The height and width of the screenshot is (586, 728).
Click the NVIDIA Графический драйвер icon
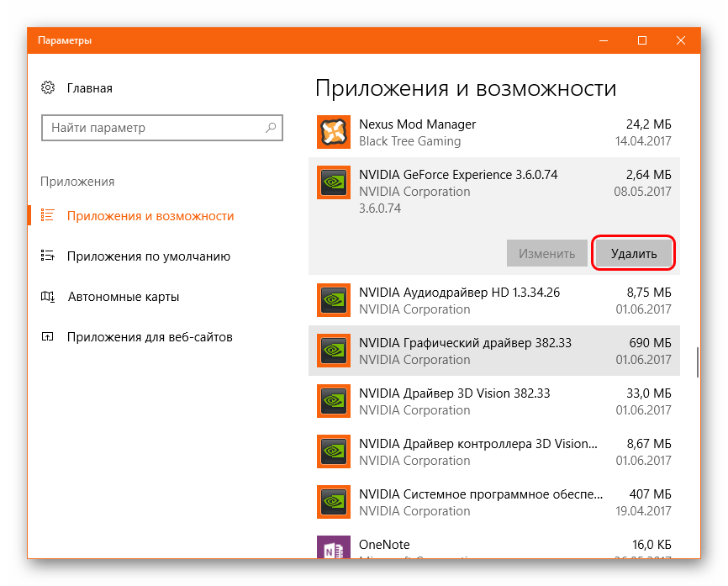coord(333,351)
